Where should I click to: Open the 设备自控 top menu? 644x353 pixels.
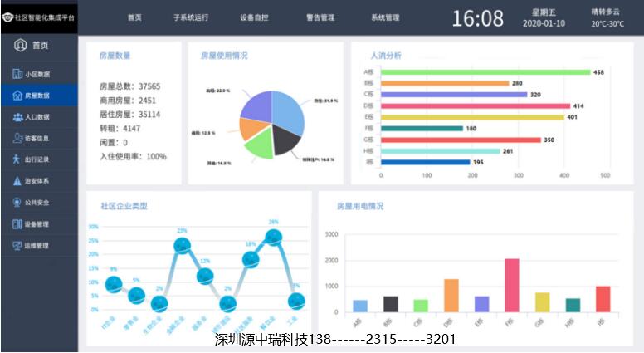[x=254, y=17]
